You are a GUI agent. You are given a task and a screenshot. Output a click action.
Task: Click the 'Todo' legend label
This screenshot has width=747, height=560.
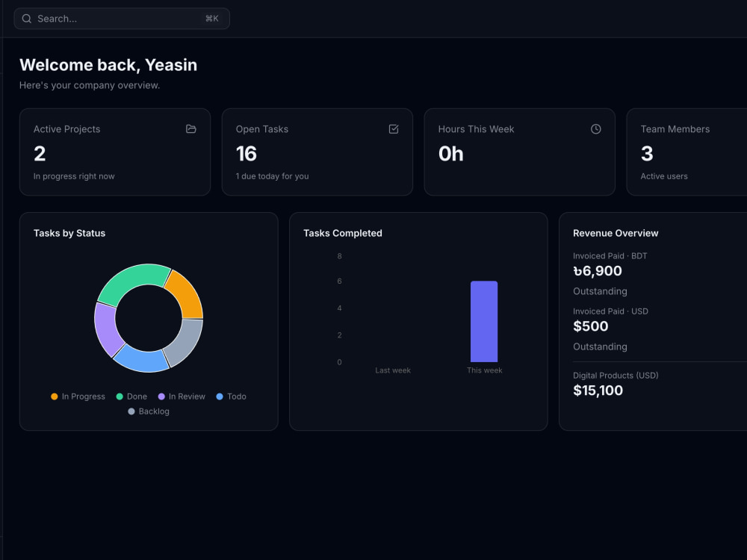[237, 396]
